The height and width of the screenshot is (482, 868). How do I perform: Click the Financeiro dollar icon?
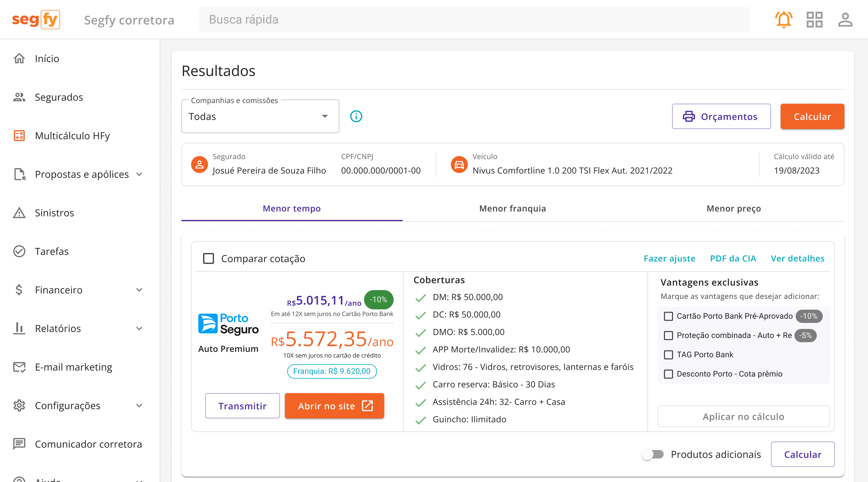click(x=19, y=290)
